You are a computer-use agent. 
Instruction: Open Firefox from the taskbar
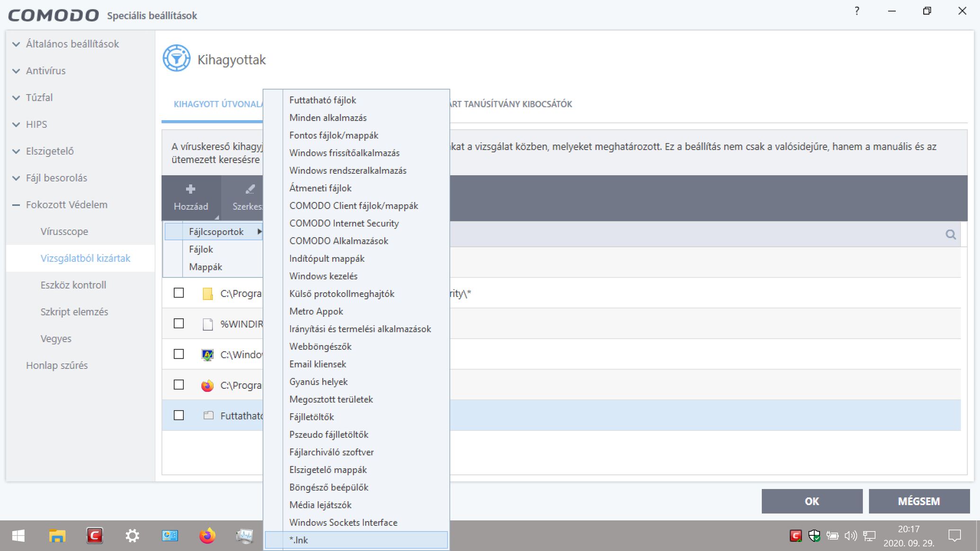[x=207, y=536]
